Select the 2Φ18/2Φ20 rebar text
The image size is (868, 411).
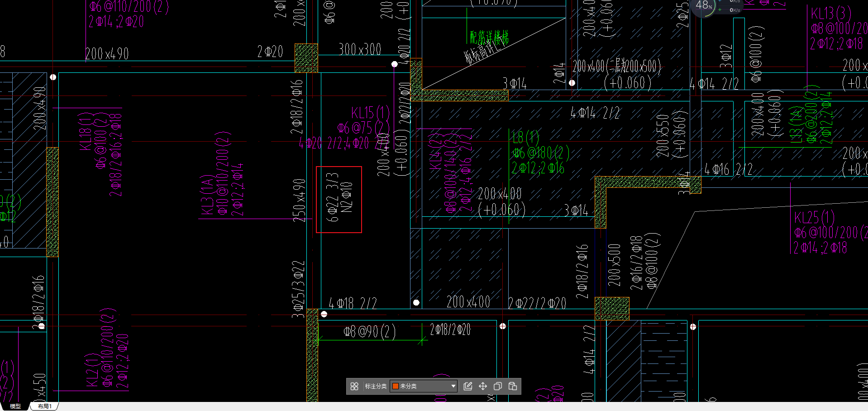pyautogui.click(x=450, y=330)
